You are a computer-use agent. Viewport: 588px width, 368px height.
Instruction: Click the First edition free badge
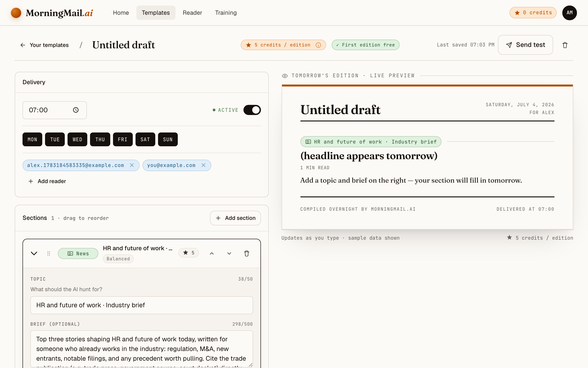(x=365, y=45)
